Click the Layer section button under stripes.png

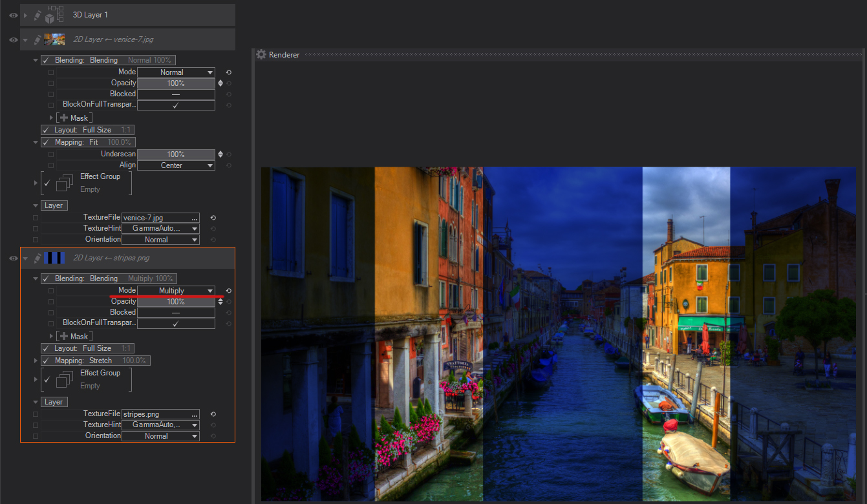[54, 402]
